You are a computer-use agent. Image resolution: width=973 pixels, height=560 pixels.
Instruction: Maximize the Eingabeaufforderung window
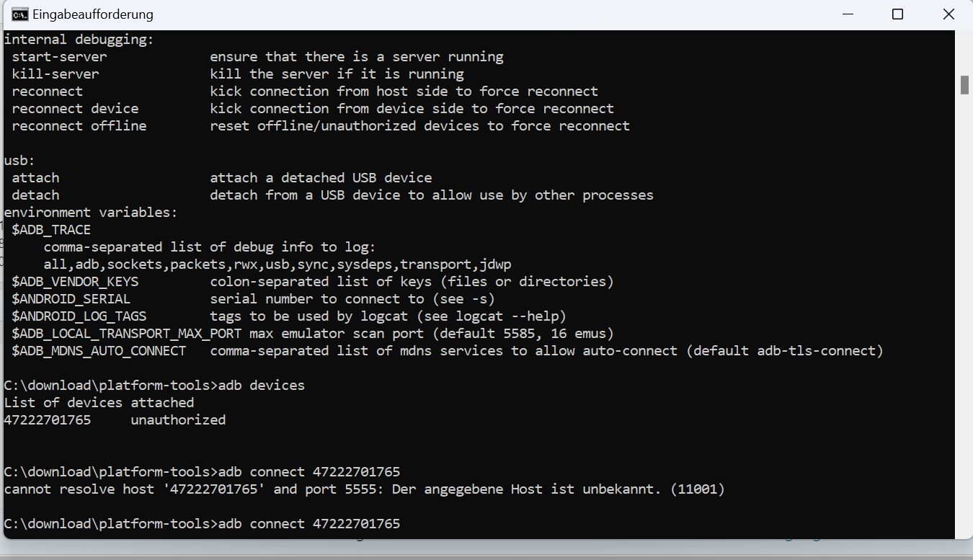coord(897,14)
